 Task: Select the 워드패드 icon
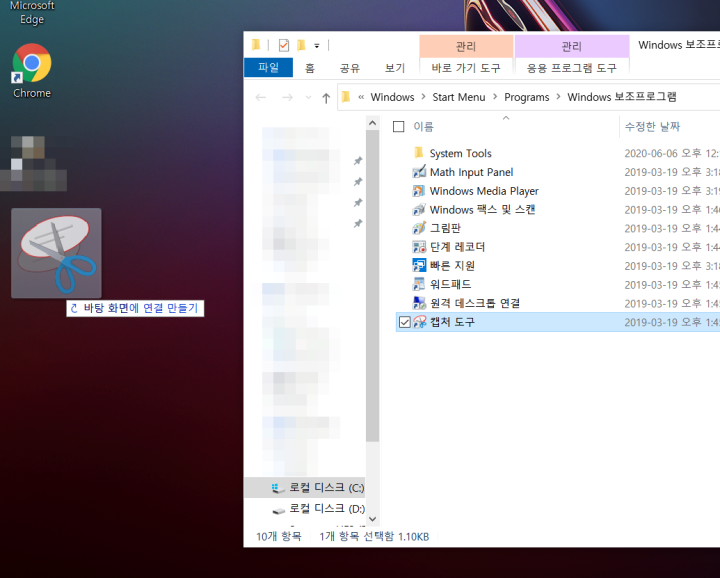(419, 284)
